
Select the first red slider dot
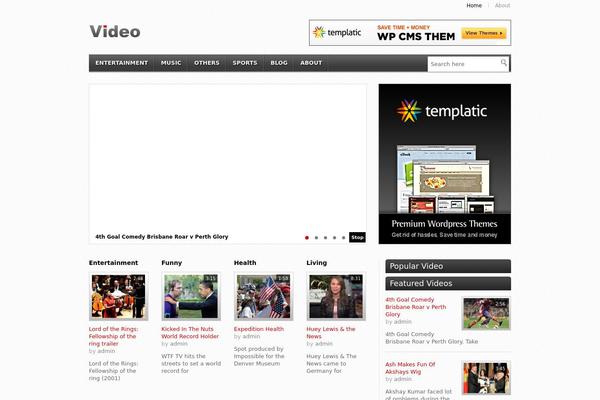pyautogui.click(x=307, y=238)
